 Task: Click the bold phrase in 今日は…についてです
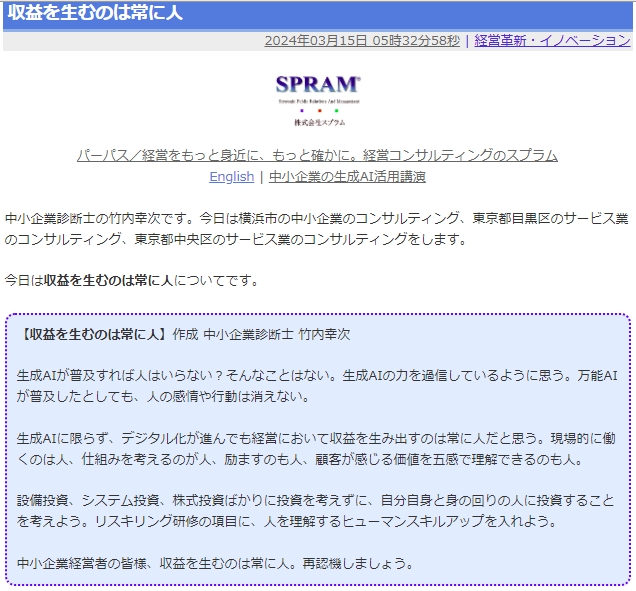pyautogui.click(x=108, y=280)
